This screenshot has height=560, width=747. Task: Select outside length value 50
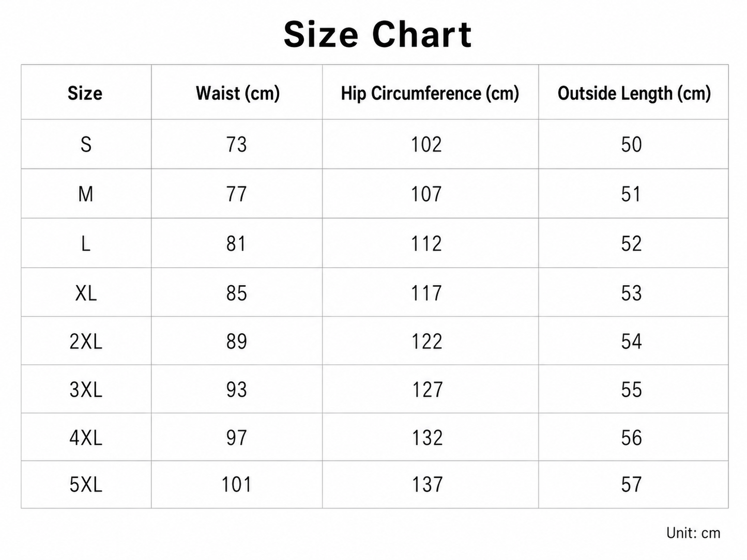[632, 144]
